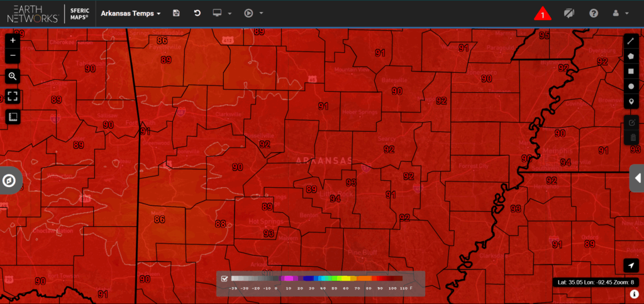
Task: Open the animation play options menu
Action: 253,13
